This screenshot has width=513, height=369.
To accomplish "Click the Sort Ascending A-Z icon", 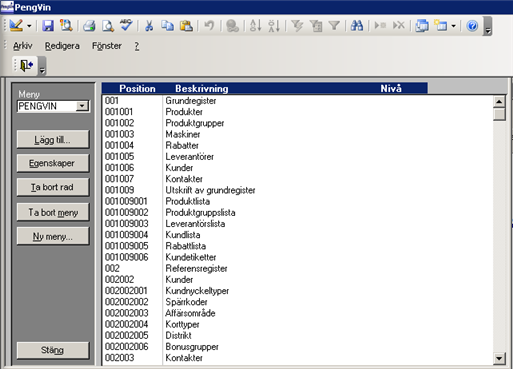I will coord(256,26).
